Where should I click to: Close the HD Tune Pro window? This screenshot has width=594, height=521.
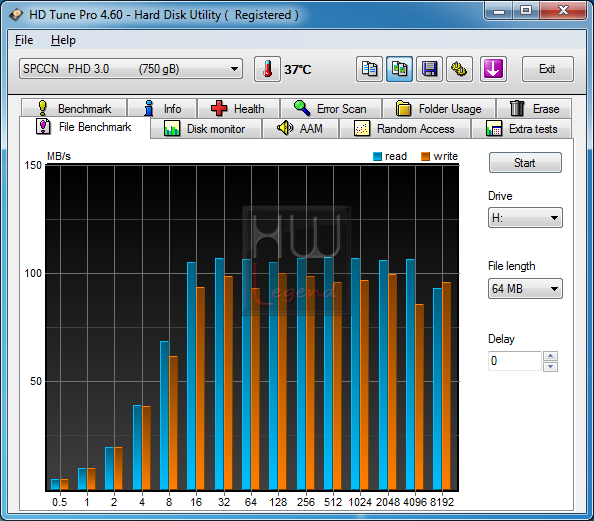563,10
